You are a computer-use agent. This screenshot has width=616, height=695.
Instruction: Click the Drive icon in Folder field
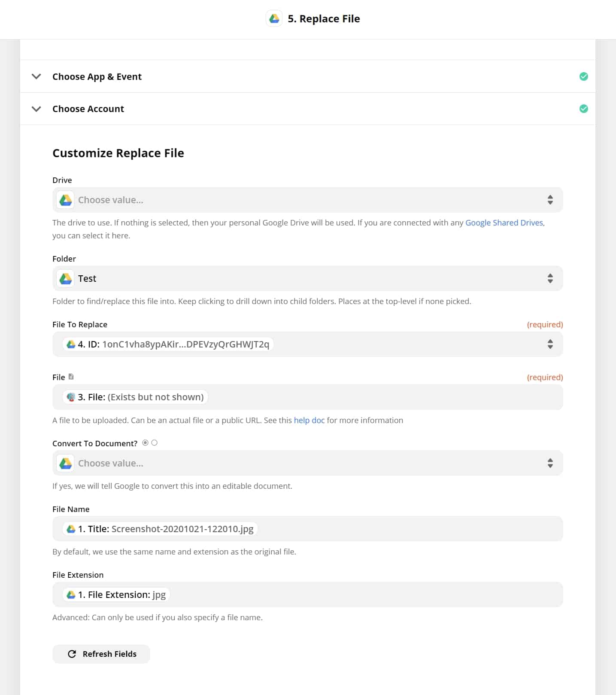tap(66, 278)
